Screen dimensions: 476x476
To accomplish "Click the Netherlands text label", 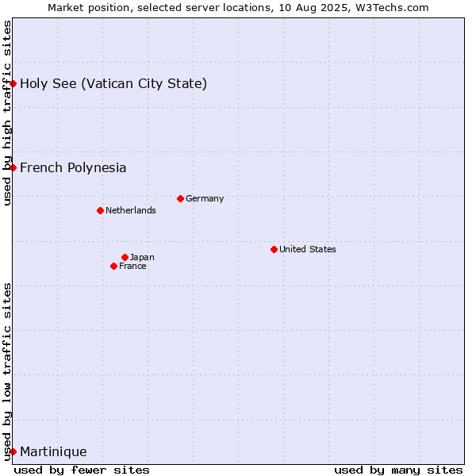I will [x=131, y=210].
